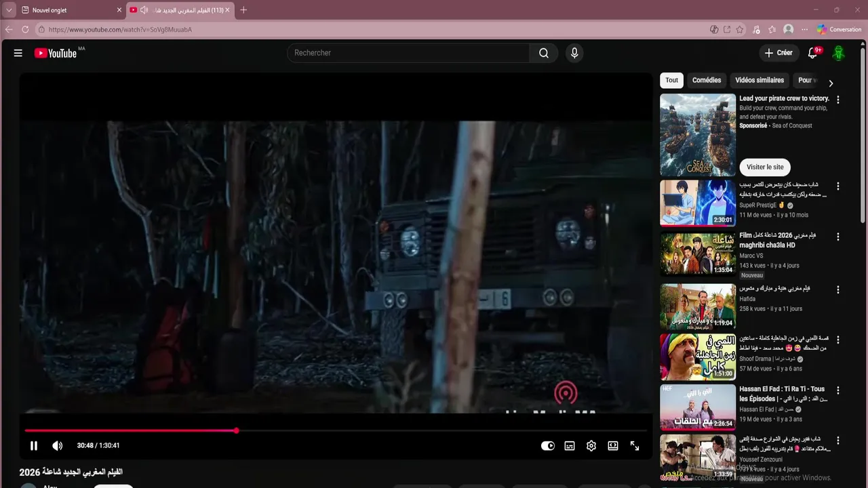Open the tab actions dropdown
This screenshot has width=868, height=488.
pos(9,10)
